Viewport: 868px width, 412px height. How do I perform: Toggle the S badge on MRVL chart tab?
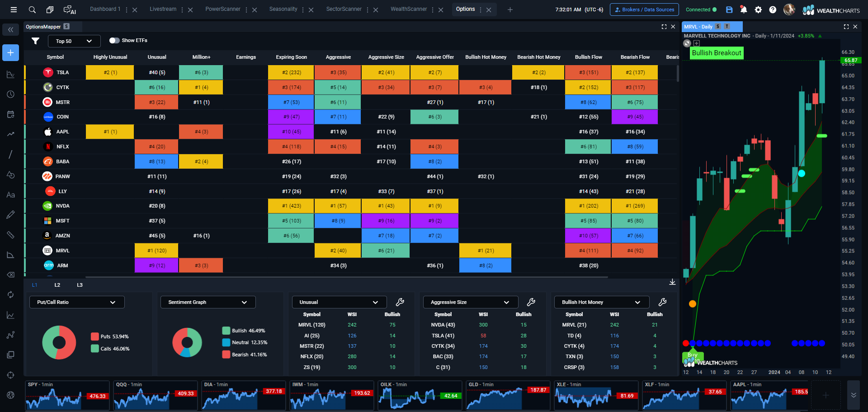718,27
